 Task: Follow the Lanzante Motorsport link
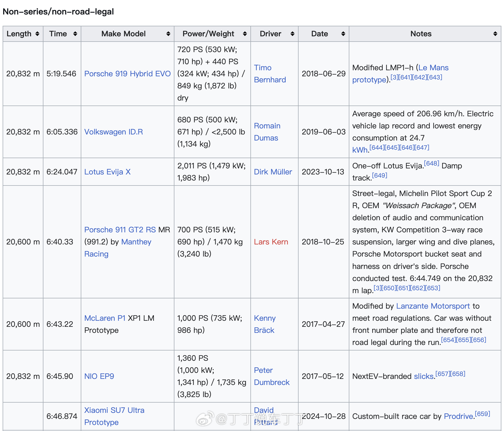coord(433,306)
